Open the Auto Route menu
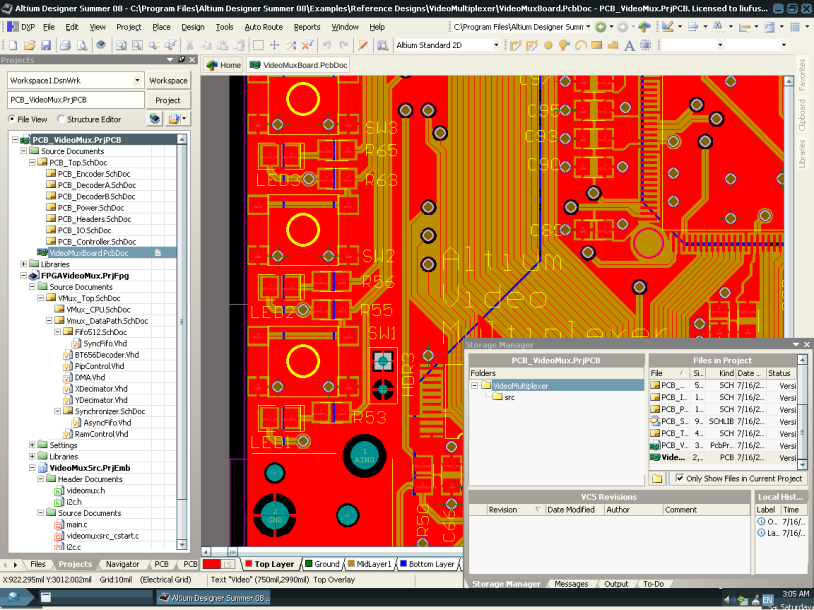 264,27
